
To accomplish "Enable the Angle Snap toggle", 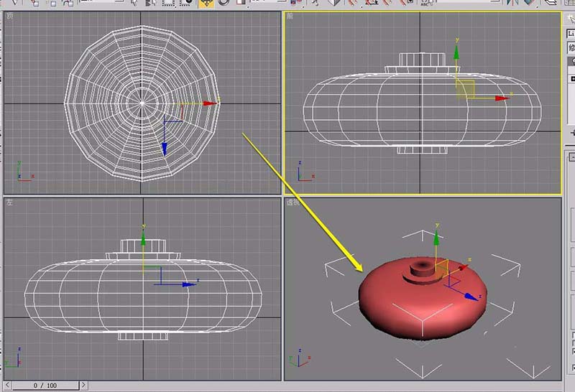I will [x=372, y=3].
